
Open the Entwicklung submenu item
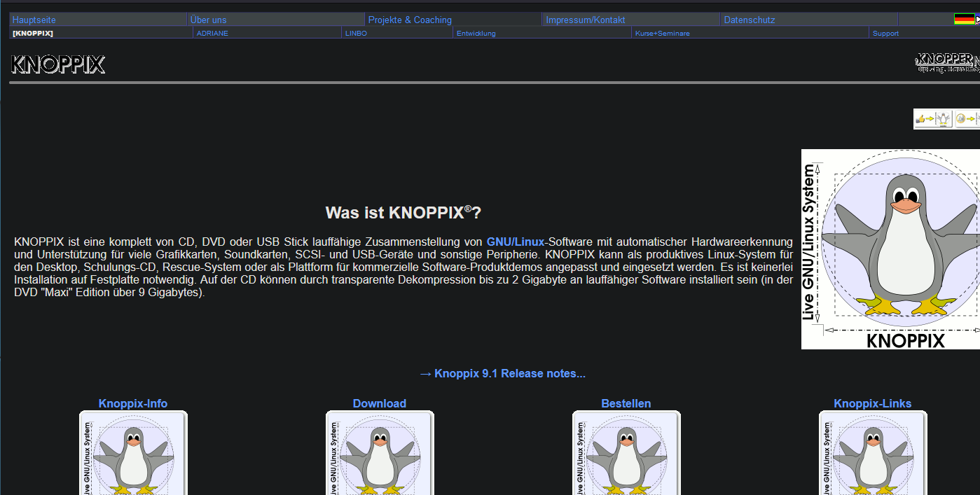[x=476, y=33]
